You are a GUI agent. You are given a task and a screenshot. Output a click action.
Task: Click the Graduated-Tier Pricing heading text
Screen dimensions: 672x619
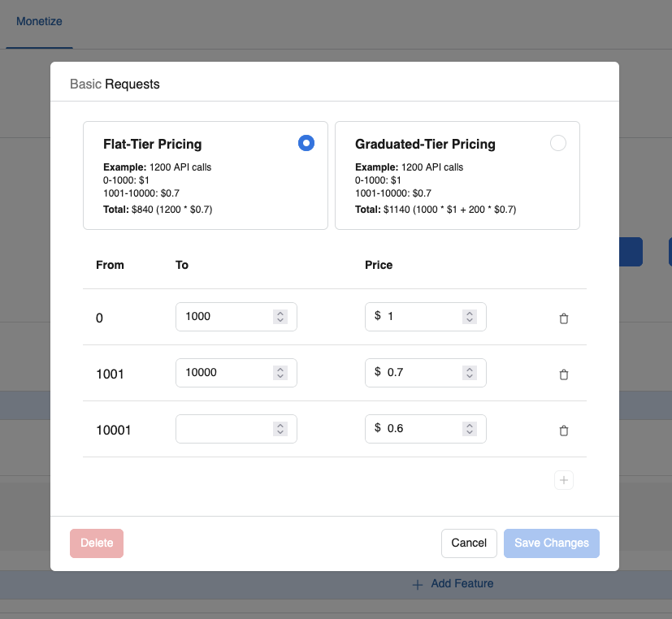click(425, 145)
